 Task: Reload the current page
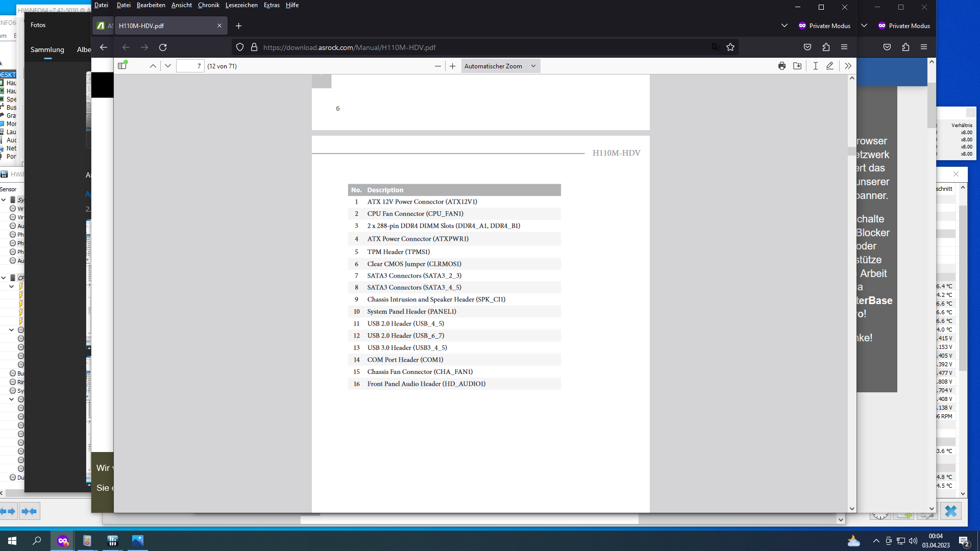(x=163, y=47)
